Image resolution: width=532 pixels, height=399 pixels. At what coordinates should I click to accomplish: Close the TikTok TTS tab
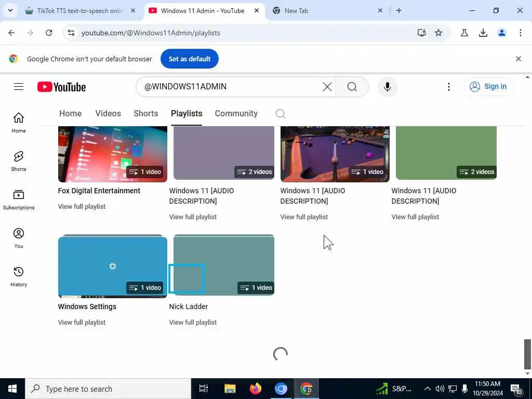pyautogui.click(x=133, y=10)
